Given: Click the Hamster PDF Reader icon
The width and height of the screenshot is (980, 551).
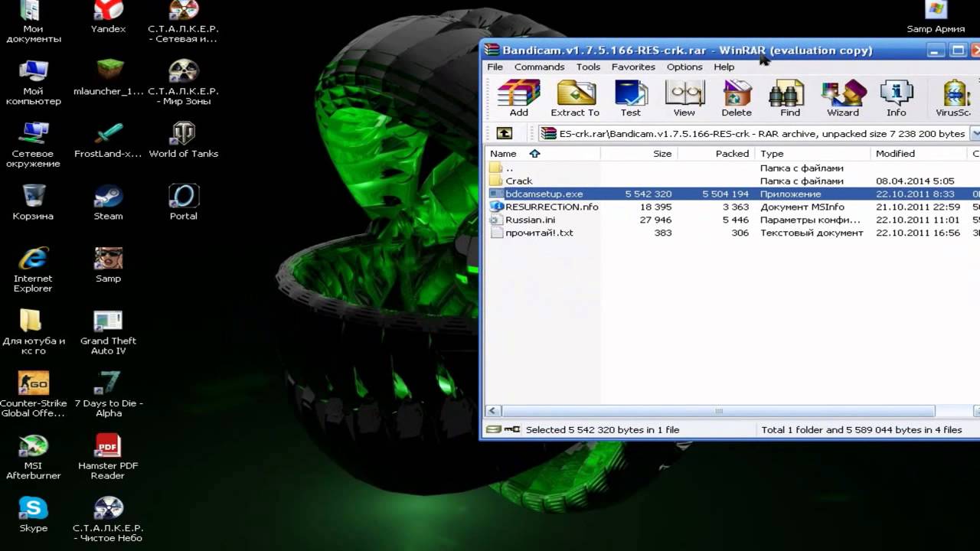Looking at the screenshot, I should point(108,458).
